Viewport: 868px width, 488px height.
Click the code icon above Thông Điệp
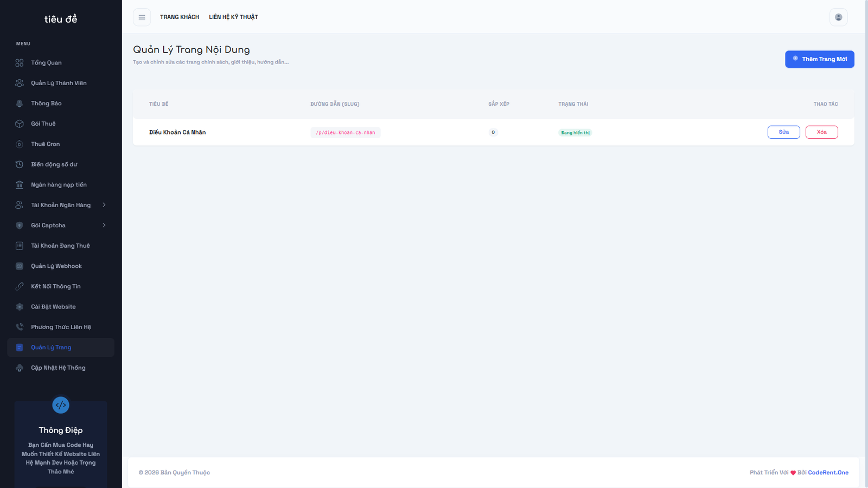(61, 405)
